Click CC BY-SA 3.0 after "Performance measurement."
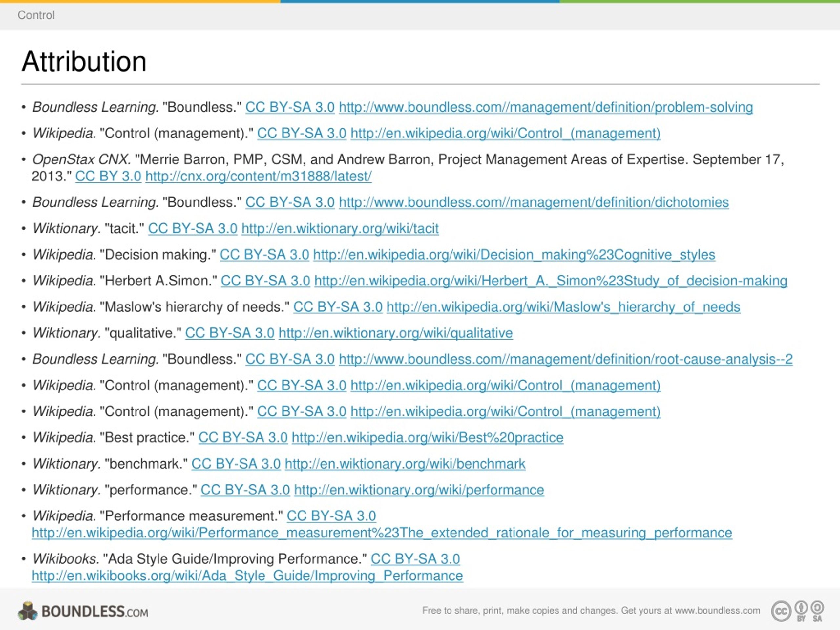This screenshot has width=840, height=630. coord(331,516)
